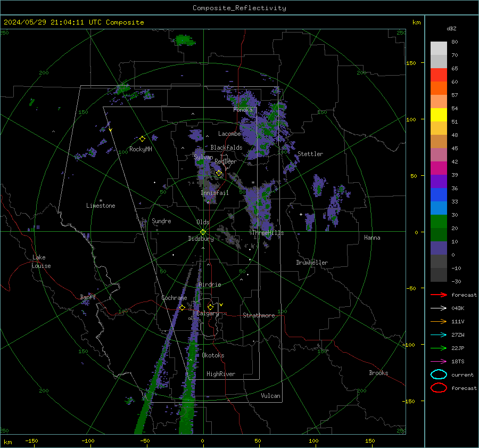
Task: Click the yellow diamond marker above Calgary
Action: click(210, 307)
